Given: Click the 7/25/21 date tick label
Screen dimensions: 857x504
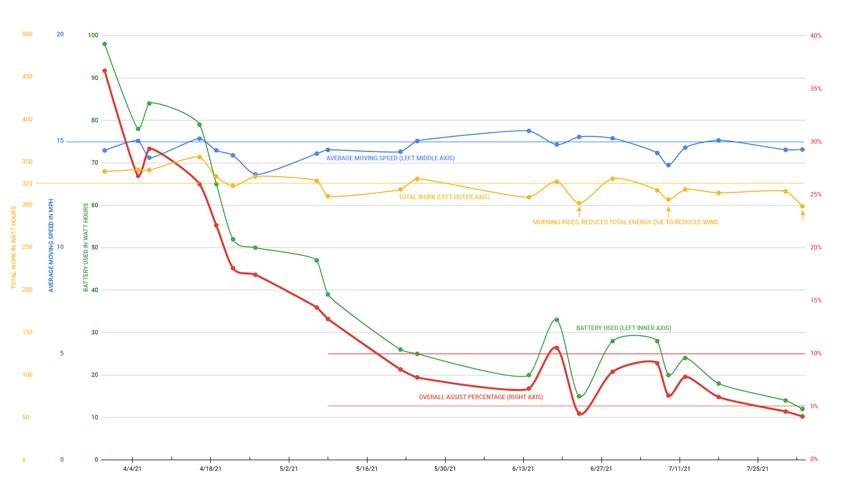Looking at the screenshot, I should click(757, 469).
